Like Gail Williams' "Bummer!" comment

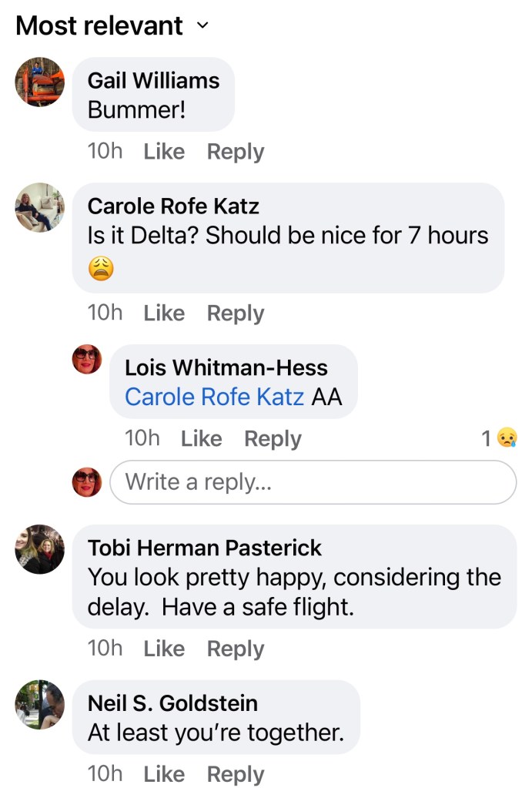click(164, 152)
